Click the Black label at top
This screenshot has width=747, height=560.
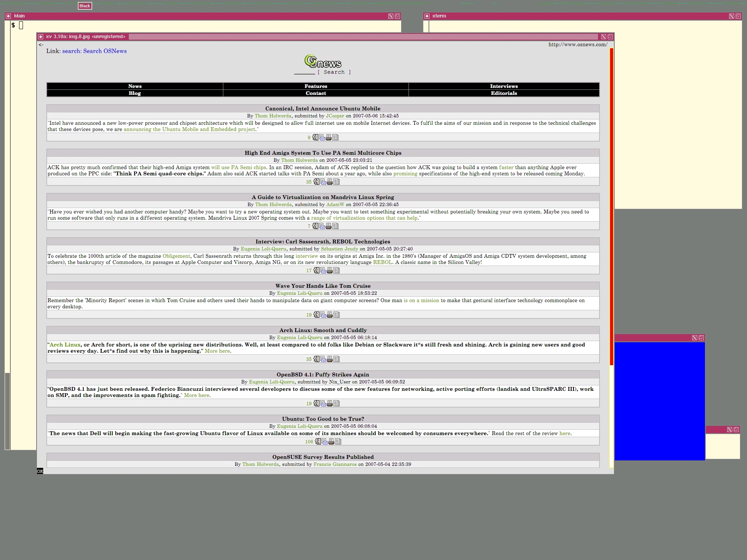pyautogui.click(x=85, y=6)
